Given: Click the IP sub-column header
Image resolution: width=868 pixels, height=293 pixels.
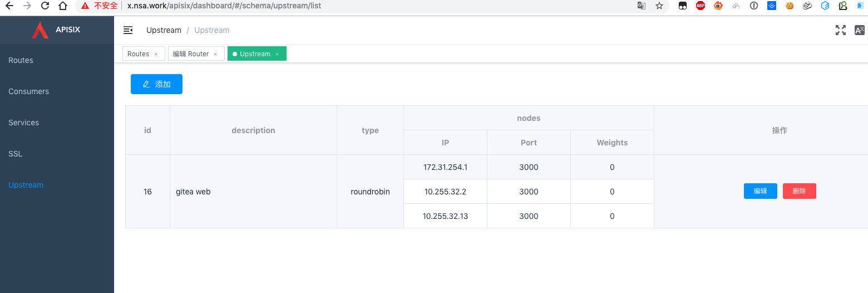Looking at the screenshot, I should (445, 143).
